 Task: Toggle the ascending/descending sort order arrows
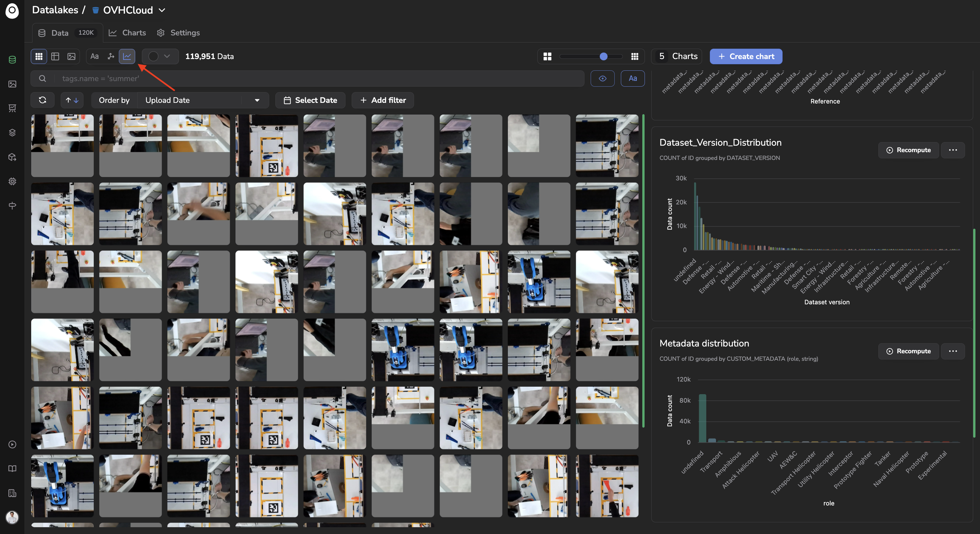click(x=72, y=100)
